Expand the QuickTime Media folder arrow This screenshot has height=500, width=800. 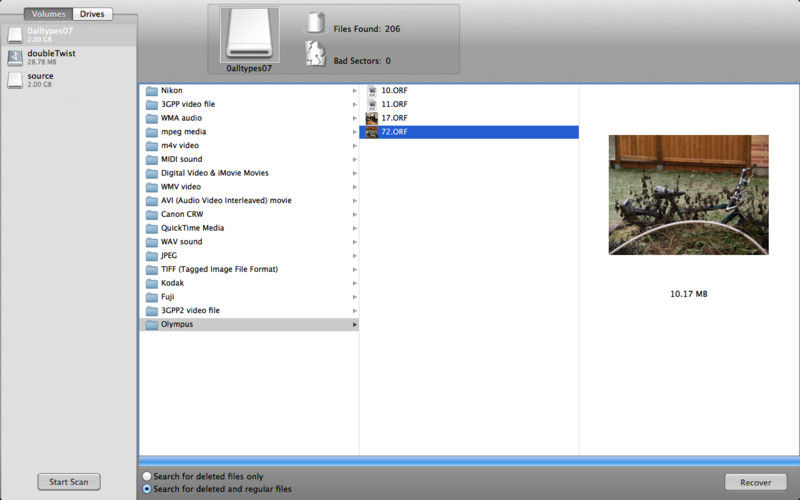[354, 228]
